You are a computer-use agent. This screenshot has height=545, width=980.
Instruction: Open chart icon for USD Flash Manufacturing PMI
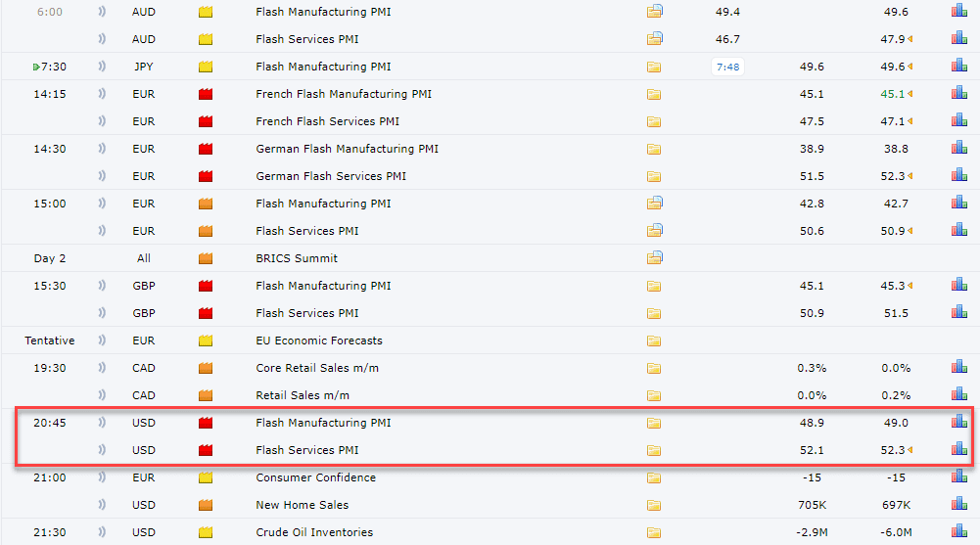tap(958, 423)
